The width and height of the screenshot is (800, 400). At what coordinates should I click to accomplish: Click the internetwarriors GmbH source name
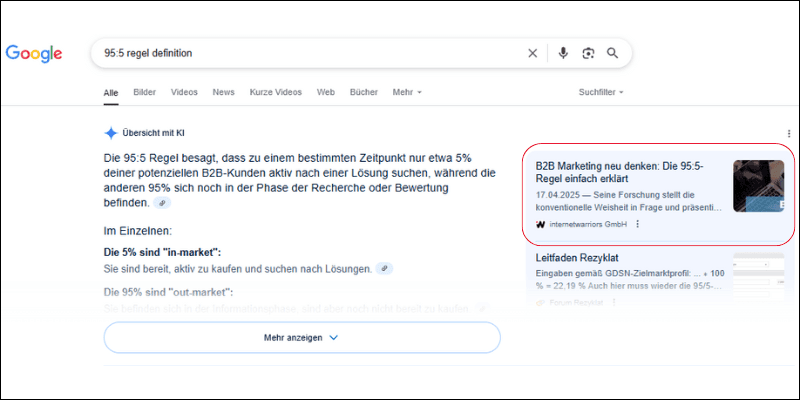[588, 224]
